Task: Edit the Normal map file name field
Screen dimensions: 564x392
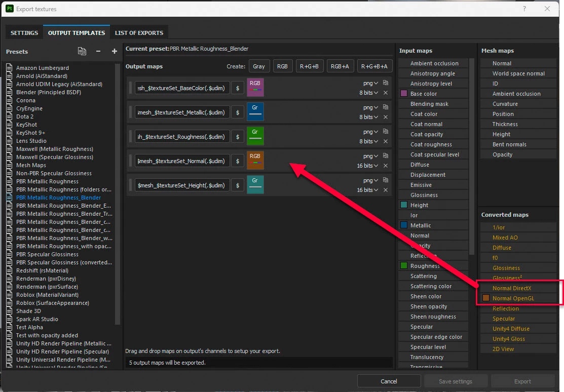Action: (x=182, y=161)
